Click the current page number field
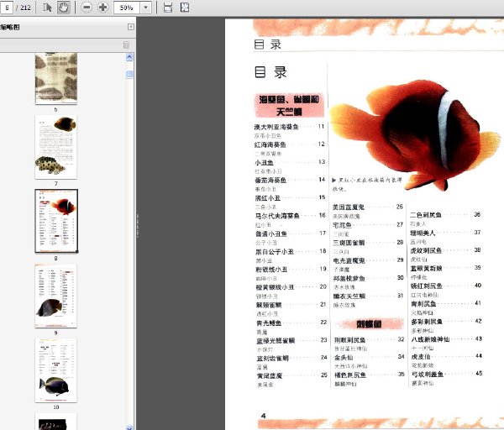Screen dimensions: 504x430 pos(7,8)
